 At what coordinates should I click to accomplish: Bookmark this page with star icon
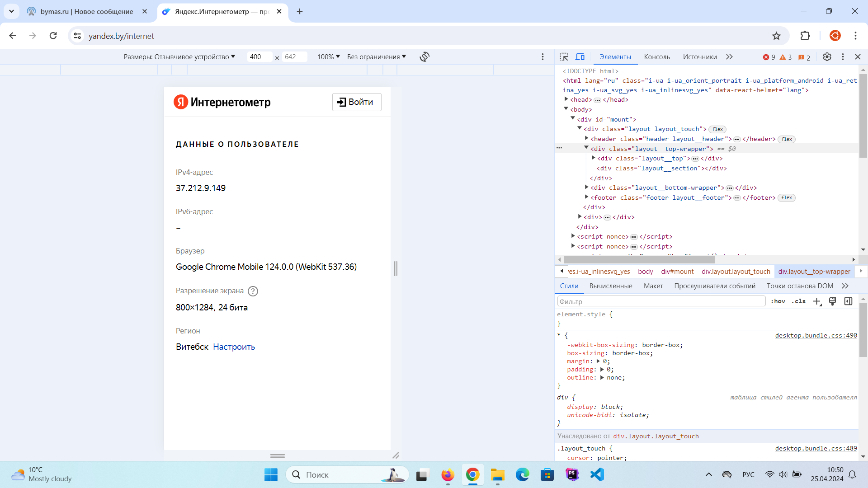coord(776,36)
